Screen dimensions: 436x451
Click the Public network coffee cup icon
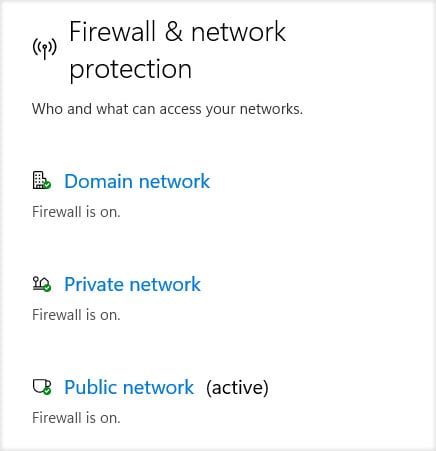[41, 387]
